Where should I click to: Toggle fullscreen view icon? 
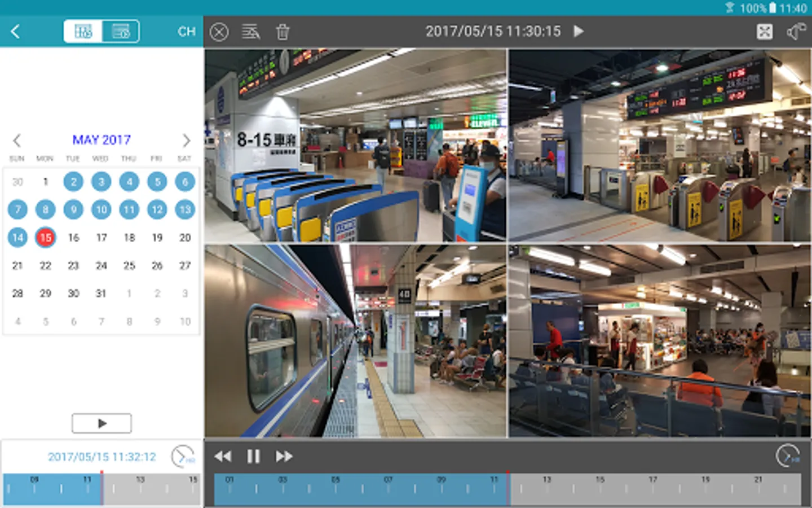pyautogui.click(x=765, y=32)
